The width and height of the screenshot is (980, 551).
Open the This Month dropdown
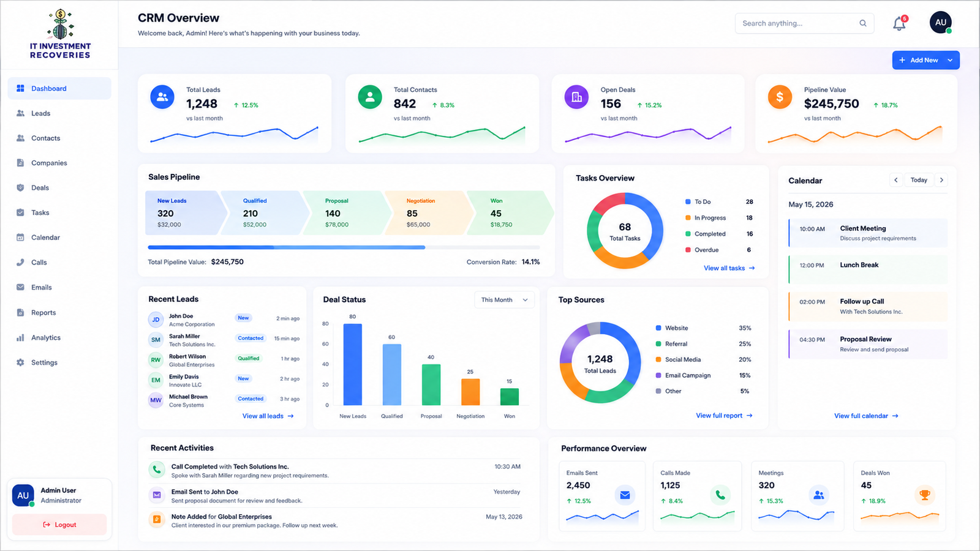point(504,300)
